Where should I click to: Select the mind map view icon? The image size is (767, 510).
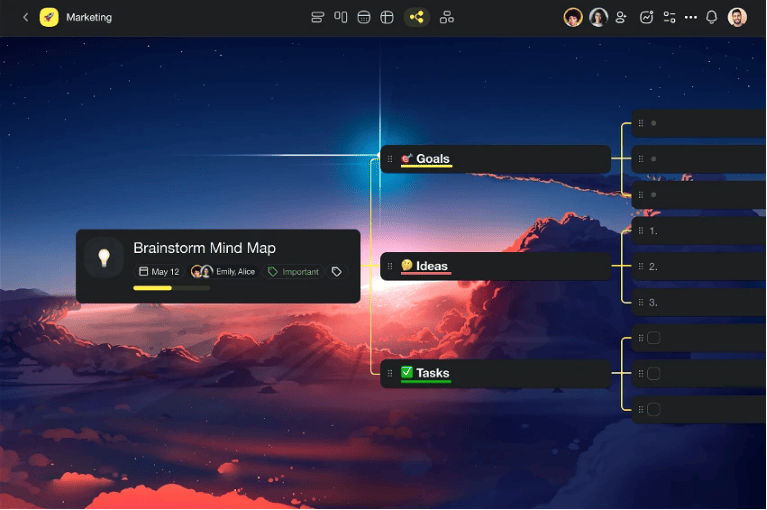[417, 18]
